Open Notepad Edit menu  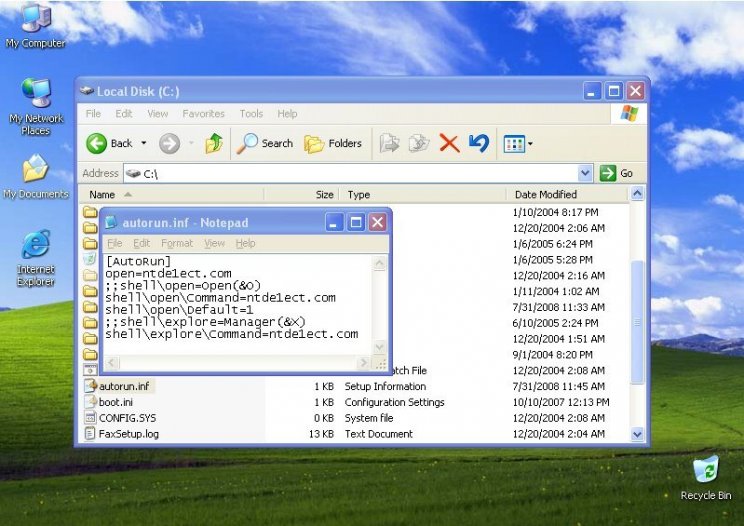point(141,243)
